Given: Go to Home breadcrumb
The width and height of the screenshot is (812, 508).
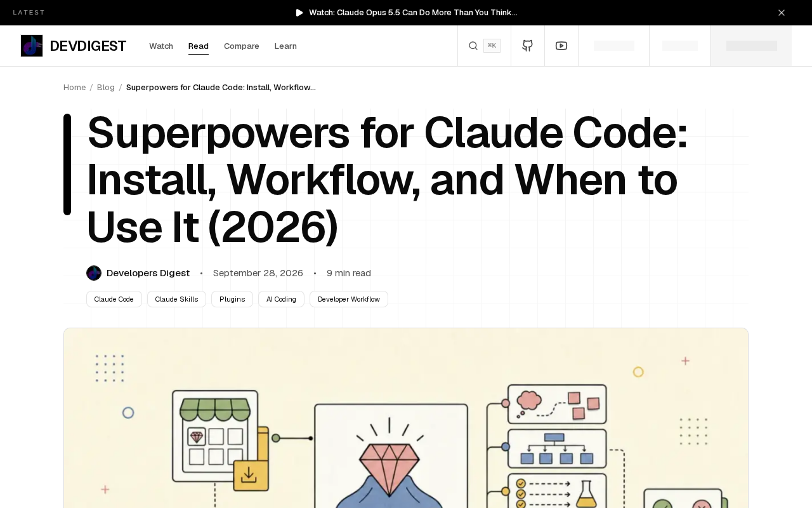Looking at the screenshot, I should coord(75,88).
